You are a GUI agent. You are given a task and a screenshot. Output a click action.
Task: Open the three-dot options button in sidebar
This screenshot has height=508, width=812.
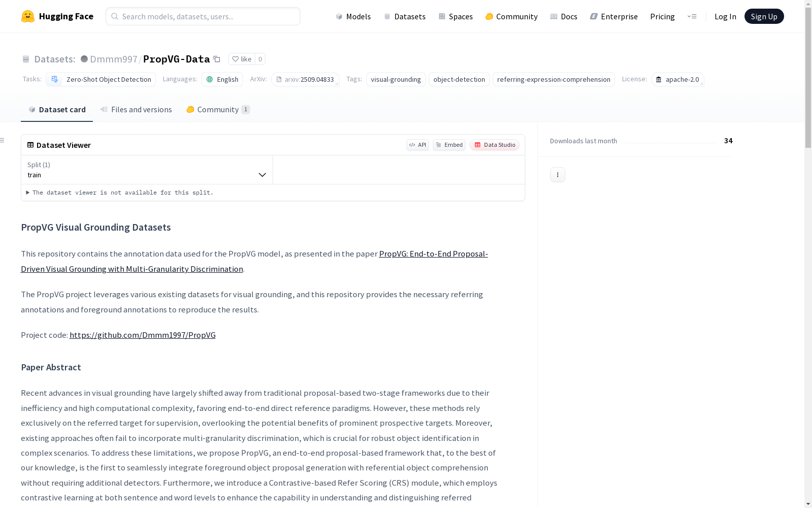tap(558, 175)
